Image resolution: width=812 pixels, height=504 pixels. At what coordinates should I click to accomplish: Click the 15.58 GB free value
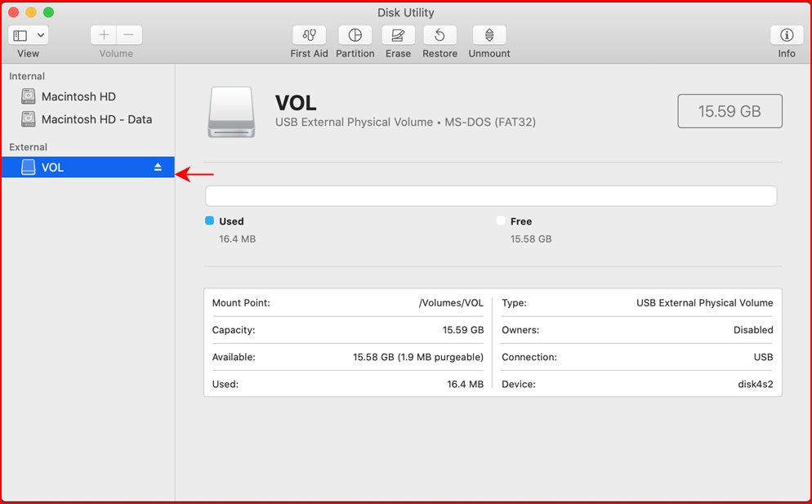coord(531,239)
